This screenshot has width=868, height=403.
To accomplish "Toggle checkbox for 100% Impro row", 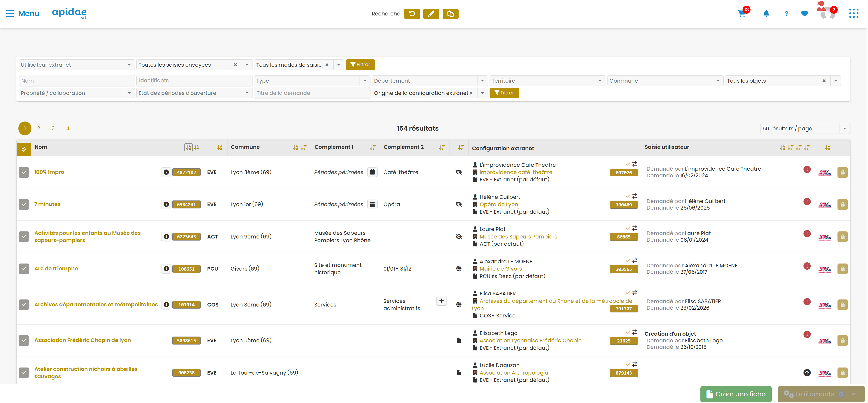I will click(24, 172).
